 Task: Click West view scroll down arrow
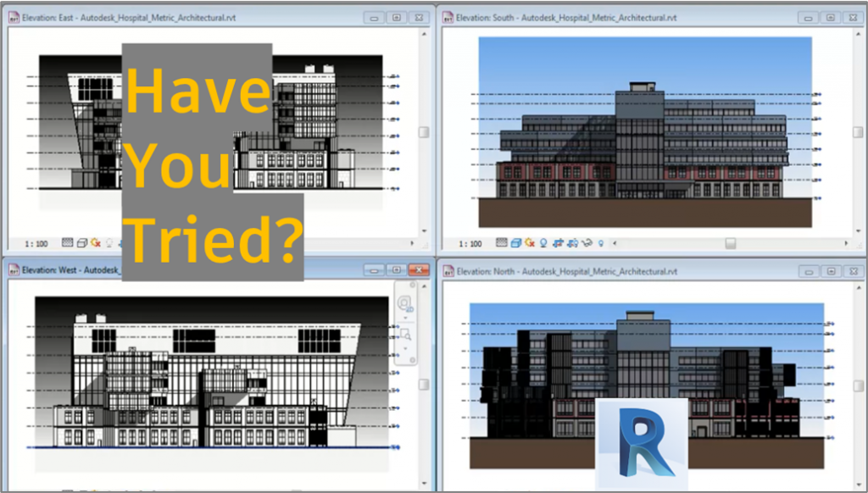[424, 483]
